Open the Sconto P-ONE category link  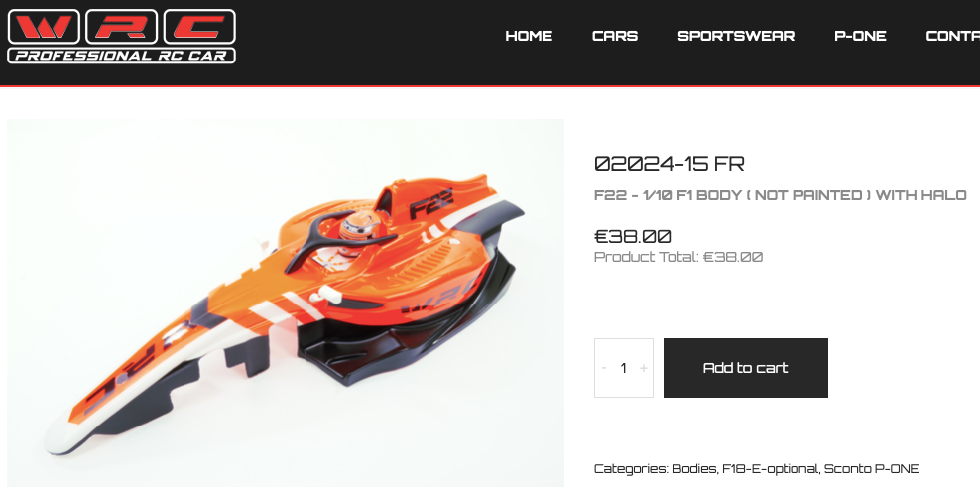click(x=871, y=468)
